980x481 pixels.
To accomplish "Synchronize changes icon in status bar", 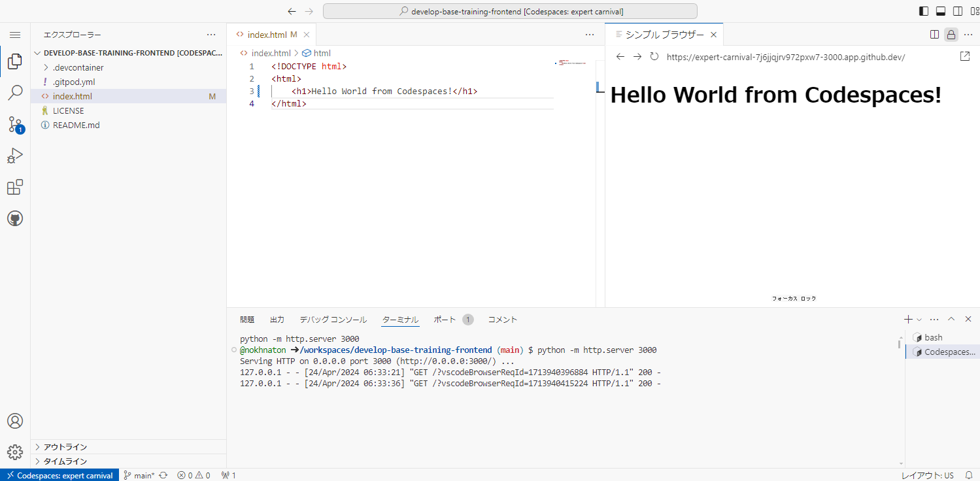I will pyautogui.click(x=163, y=475).
